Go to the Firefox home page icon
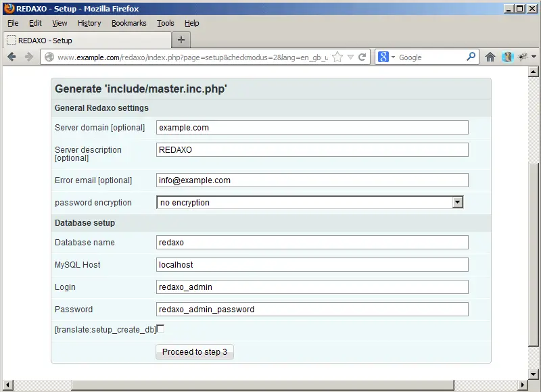This screenshot has height=392, width=541. click(x=490, y=57)
